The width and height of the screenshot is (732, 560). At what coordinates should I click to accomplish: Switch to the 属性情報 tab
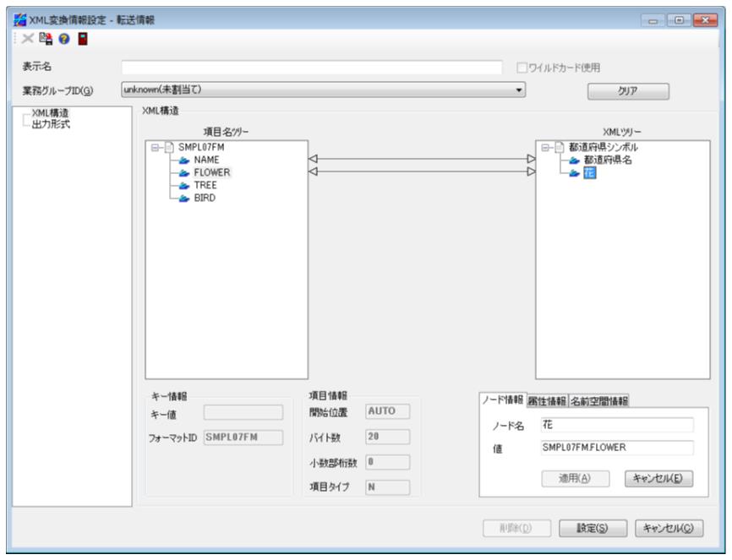[x=548, y=400]
